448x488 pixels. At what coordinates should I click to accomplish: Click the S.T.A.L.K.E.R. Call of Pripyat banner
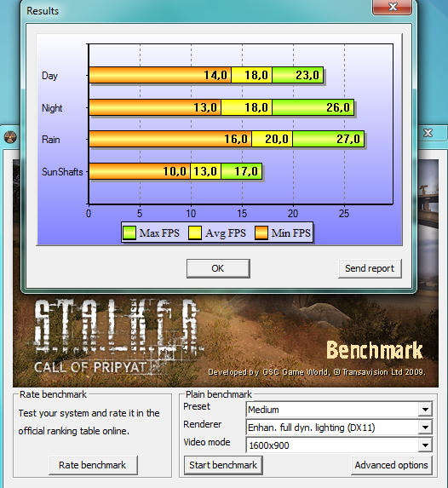(x=226, y=340)
